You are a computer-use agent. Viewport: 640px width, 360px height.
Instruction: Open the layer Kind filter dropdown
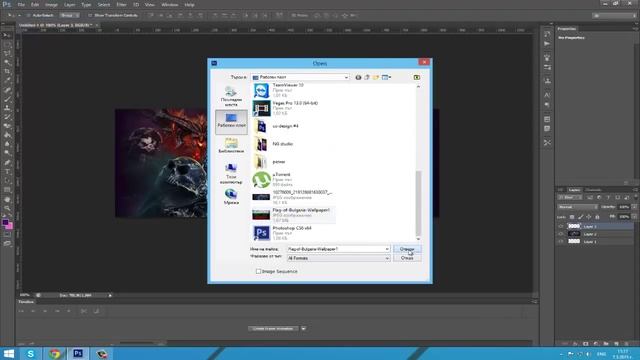click(570, 198)
